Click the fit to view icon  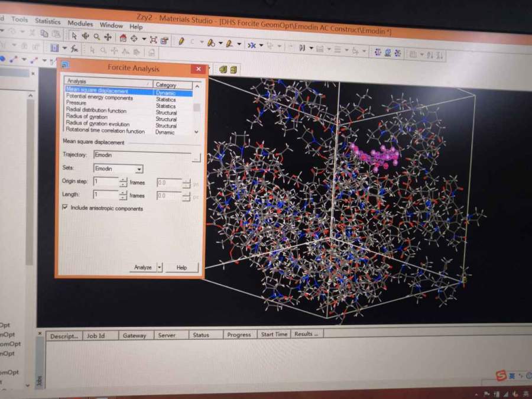point(153,40)
